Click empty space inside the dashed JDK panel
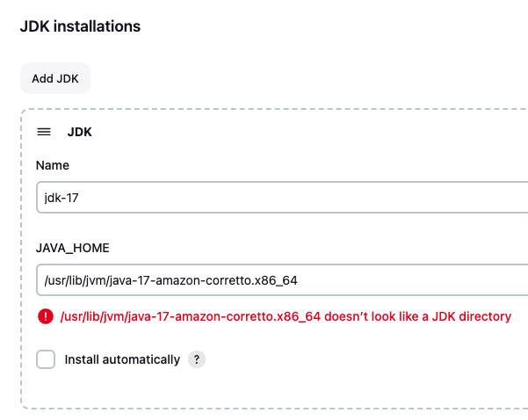Image resolution: width=528 pixels, height=420 pixels. [x=303, y=387]
